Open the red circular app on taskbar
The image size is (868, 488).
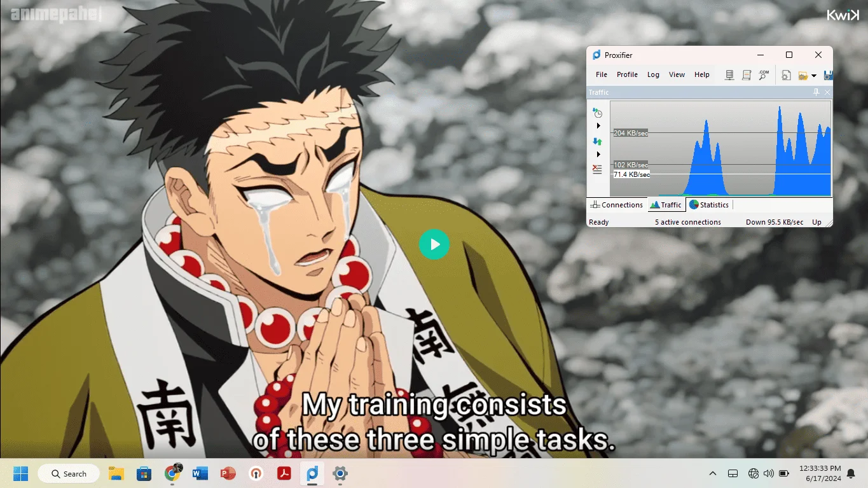[x=256, y=473]
